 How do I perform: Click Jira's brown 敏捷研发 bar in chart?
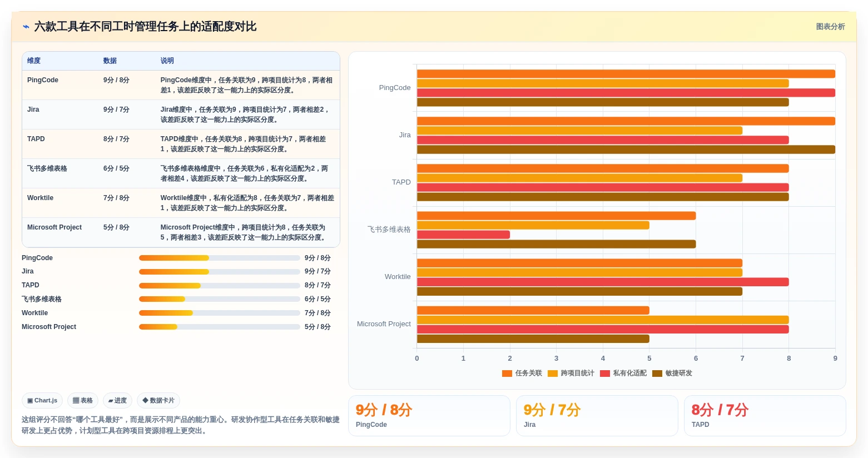[626, 150]
